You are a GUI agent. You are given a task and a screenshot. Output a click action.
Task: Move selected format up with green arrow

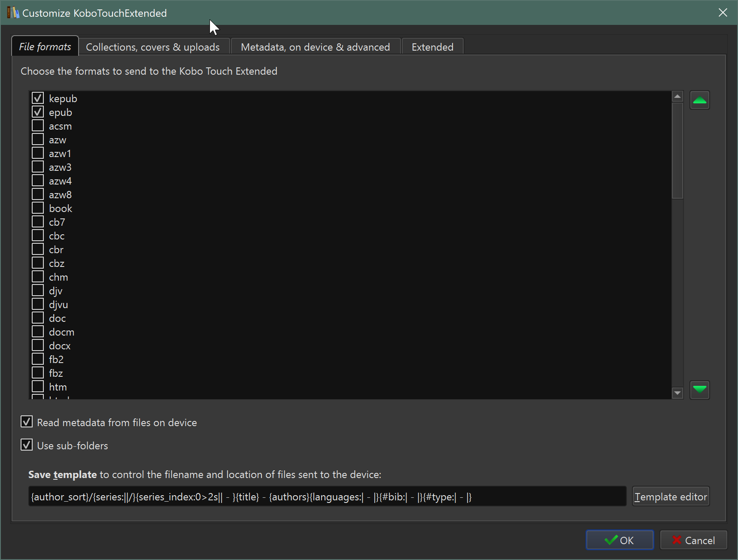(699, 100)
